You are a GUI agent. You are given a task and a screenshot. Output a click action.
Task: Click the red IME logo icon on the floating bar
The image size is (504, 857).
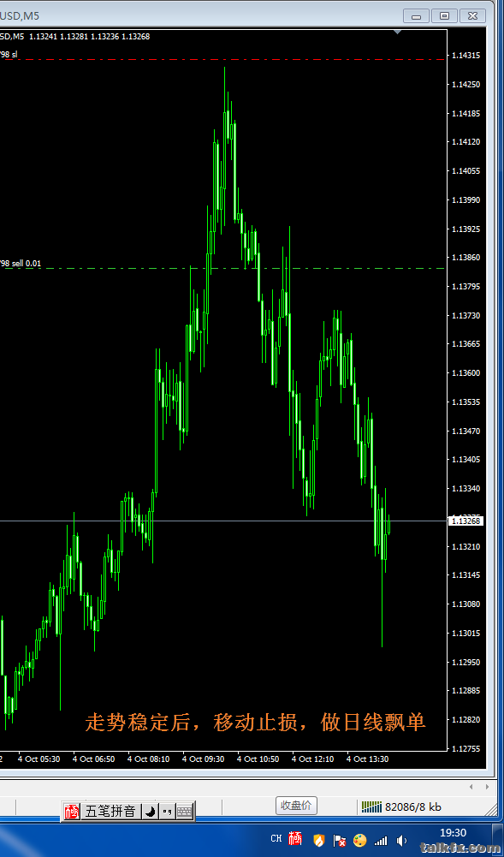[72, 812]
